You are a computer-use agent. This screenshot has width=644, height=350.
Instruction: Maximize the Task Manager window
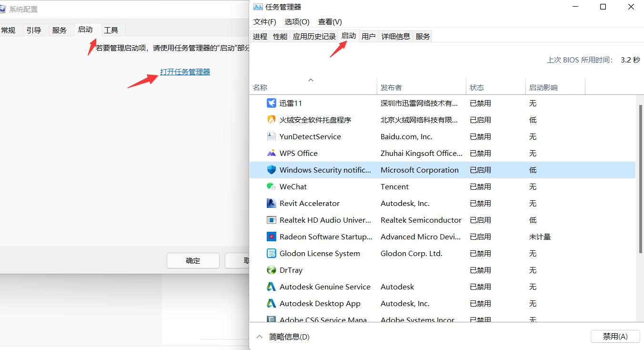[603, 7]
